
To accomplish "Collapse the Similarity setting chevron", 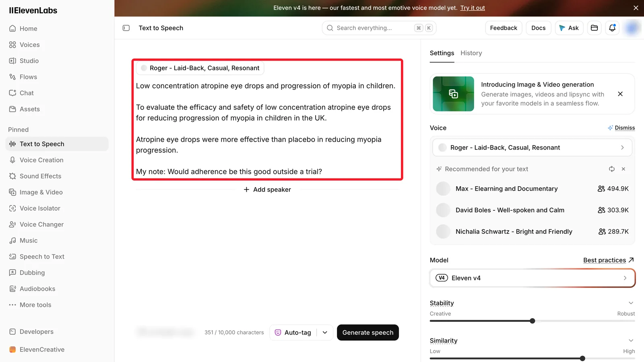I will [631, 341].
